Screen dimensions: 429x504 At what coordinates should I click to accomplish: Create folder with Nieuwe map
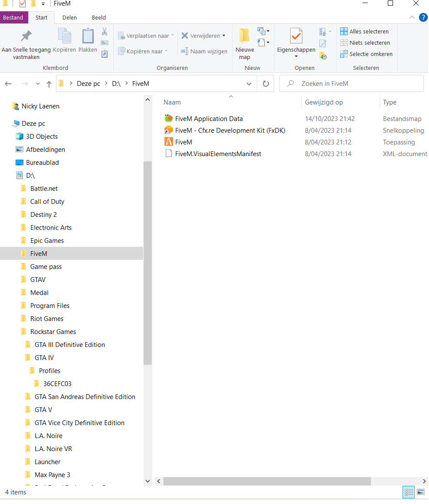pyautogui.click(x=245, y=44)
